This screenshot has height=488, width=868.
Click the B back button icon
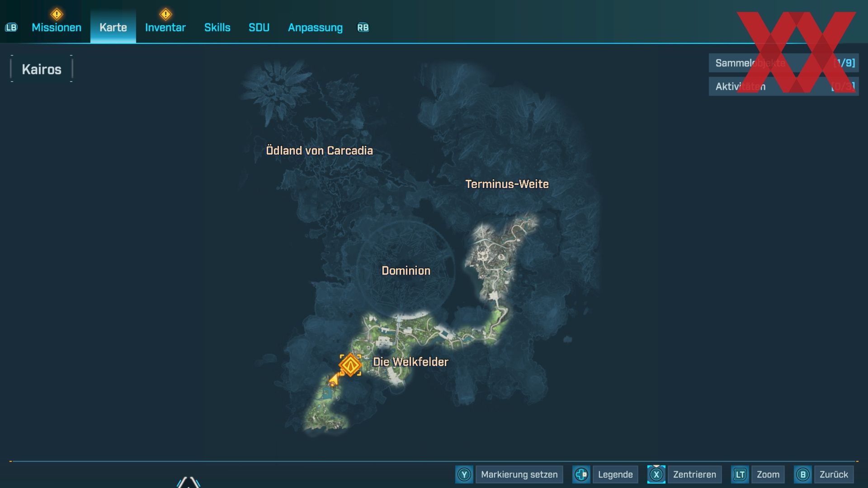803,474
